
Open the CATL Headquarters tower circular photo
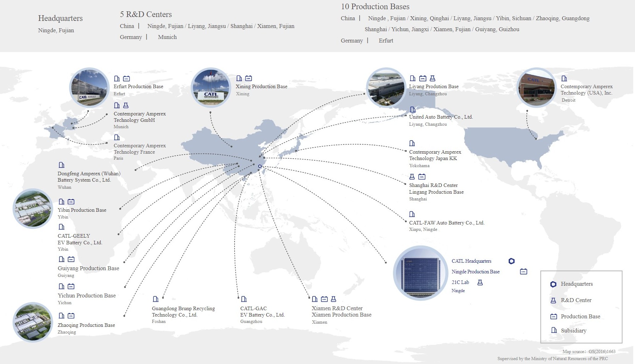tap(421, 273)
